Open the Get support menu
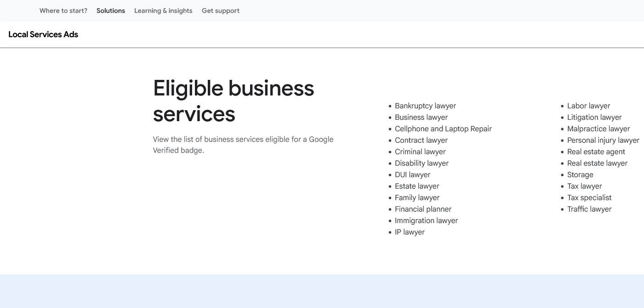 [x=221, y=11]
